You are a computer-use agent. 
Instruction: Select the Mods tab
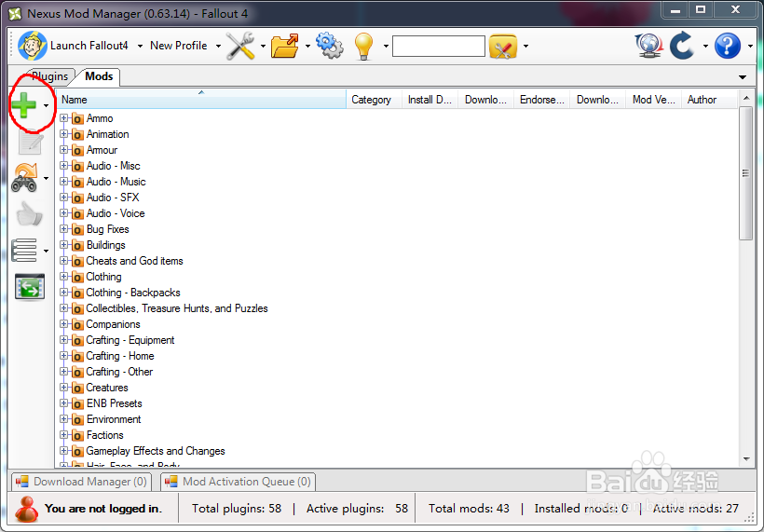pyautogui.click(x=99, y=76)
